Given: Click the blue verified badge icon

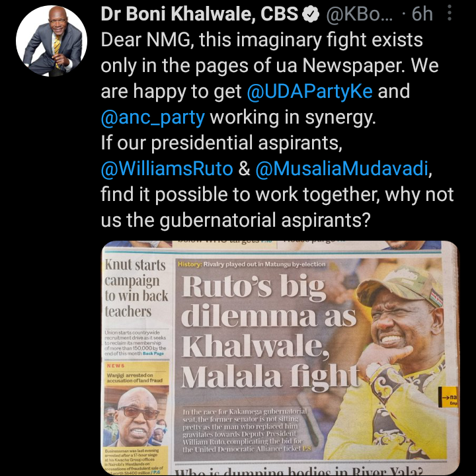Looking at the screenshot, I should [x=311, y=14].
